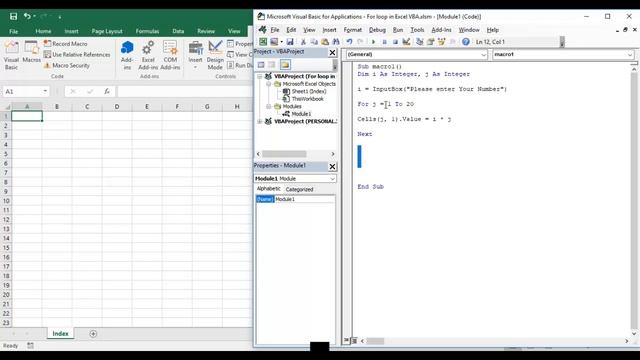640x360 pixels.
Task: Toggle Design Mode in Excel ribbon
Action: pyautogui.click(x=215, y=55)
